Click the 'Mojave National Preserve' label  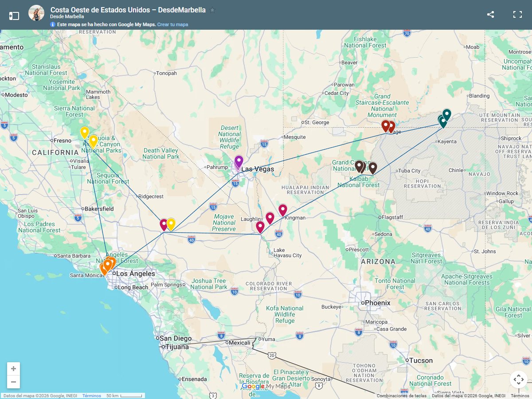[224, 223]
